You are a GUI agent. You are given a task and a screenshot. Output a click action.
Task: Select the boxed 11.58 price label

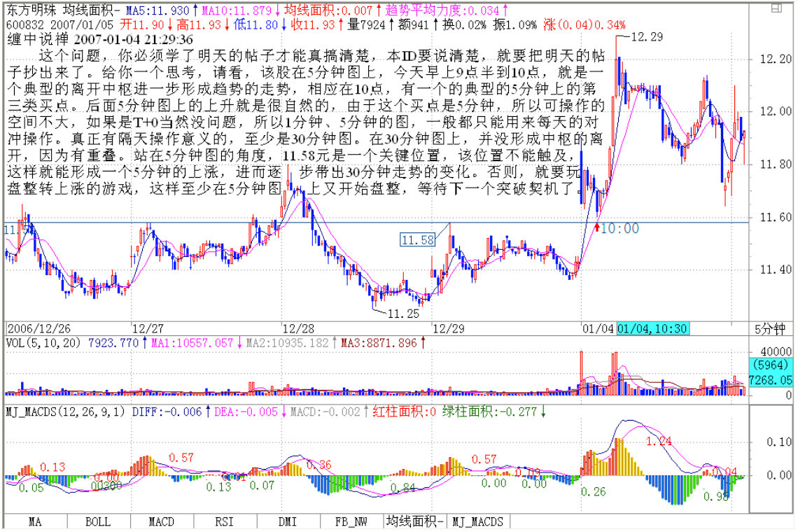tap(418, 240)
